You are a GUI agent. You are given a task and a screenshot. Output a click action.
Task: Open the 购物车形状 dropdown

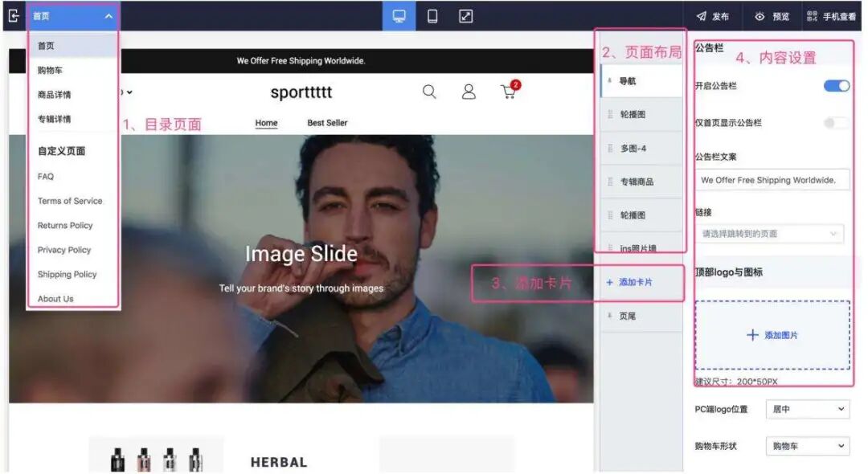tap(807, 446)
